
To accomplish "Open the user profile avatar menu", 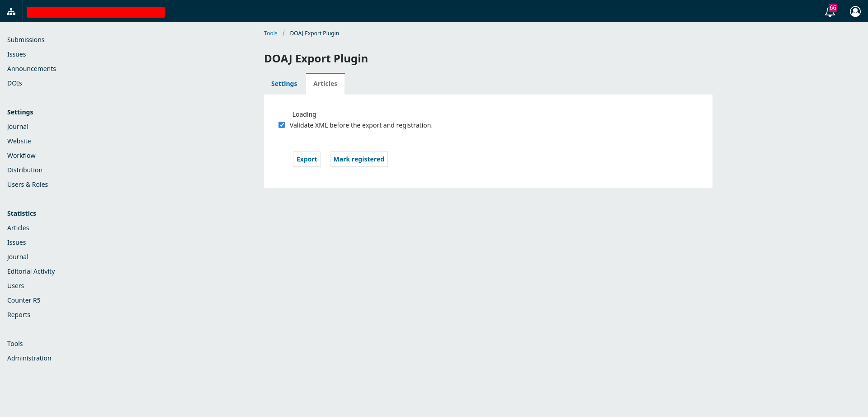I will pos(855,11).
